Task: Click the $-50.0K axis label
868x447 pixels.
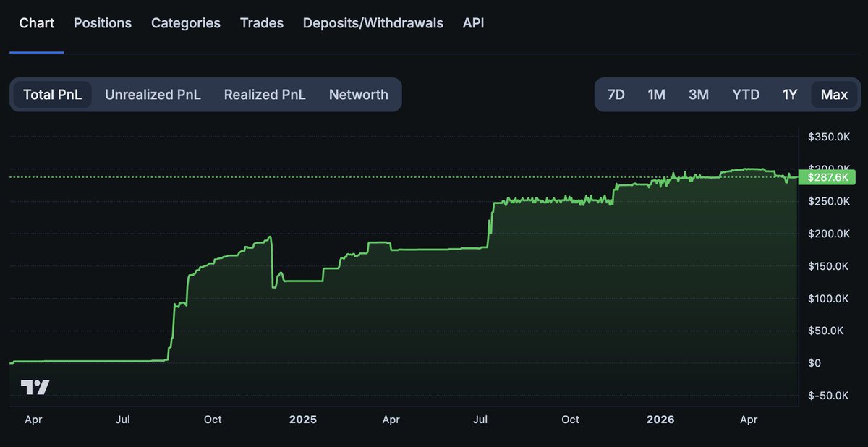Action: click(828, 396)
